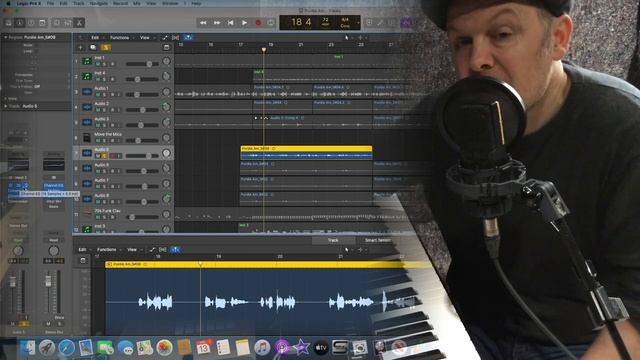The height and width of the screenshot is (360, 640).
Task: Click the red Record button
Action: [258, 23]
